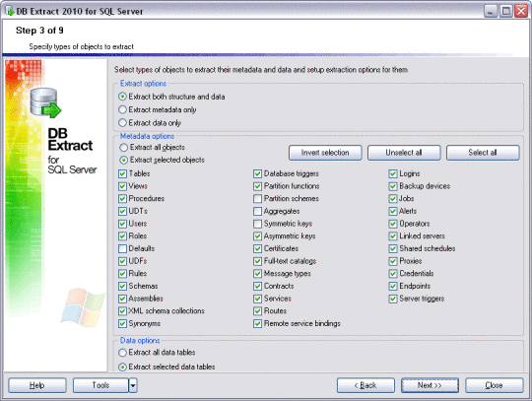Toggle the Logins checkbox
This screenshot has height=401, width=532.
coord(393,174)
